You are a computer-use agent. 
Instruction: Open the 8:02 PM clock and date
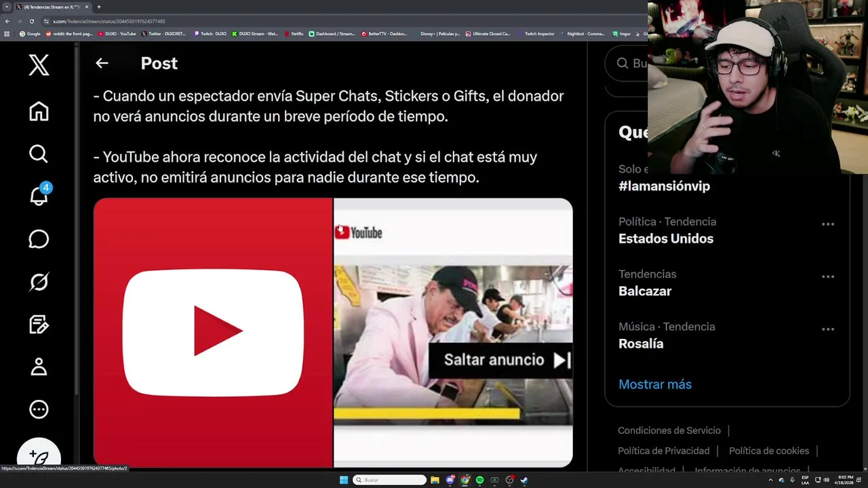click(844, 480)
